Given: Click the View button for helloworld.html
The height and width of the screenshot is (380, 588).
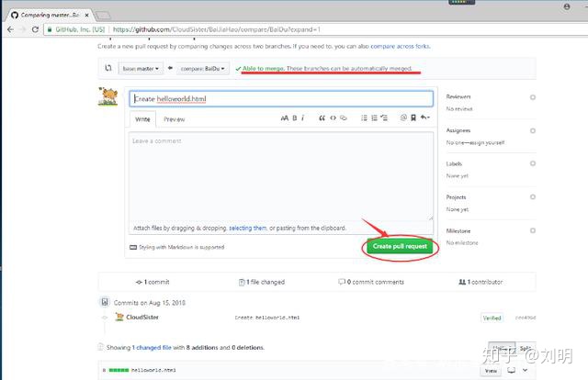Looking at the screenshot, I should (491, 371).
